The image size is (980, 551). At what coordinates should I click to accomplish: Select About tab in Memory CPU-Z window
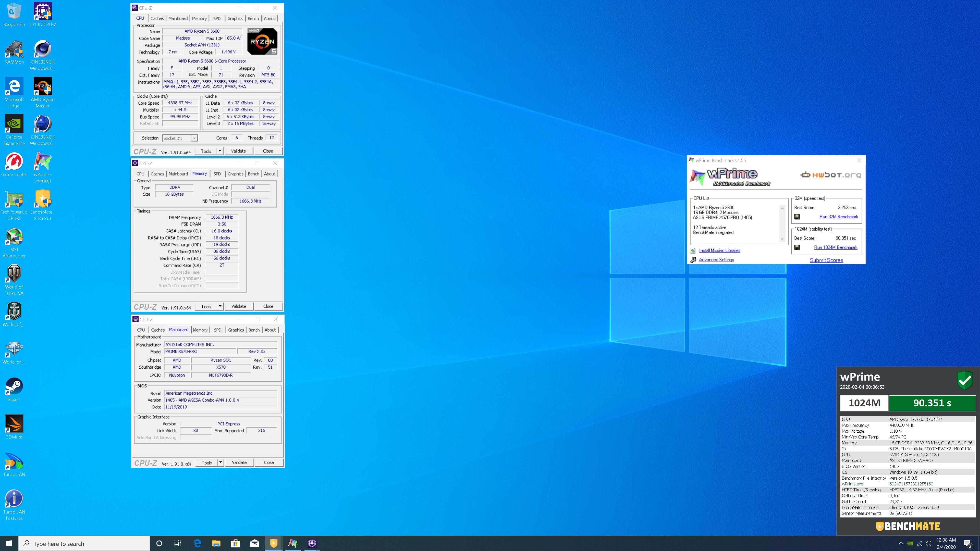coord(270,174)
